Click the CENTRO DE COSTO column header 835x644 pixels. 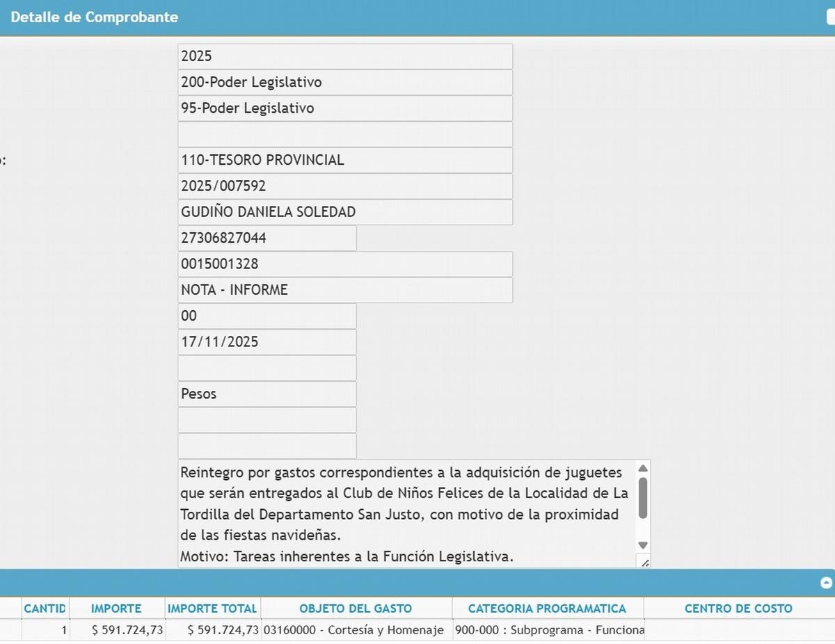tap(738, 609)
